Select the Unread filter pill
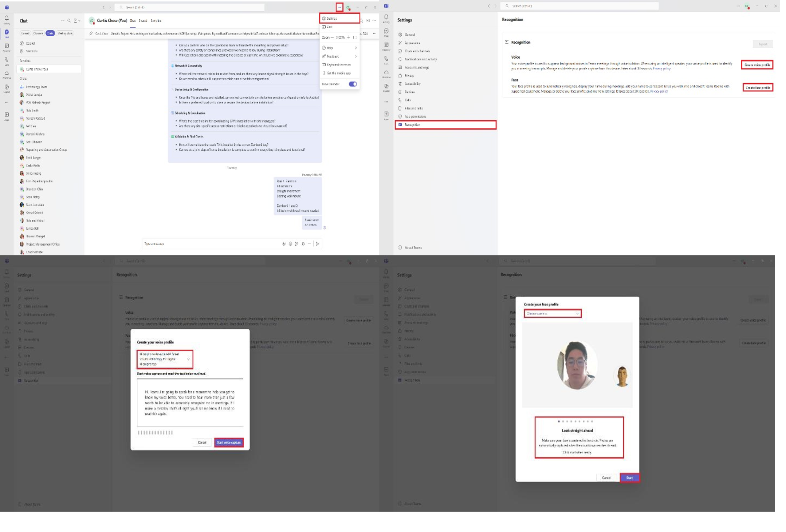The height and width of the screenshot is (532, 786). [25, 33]
